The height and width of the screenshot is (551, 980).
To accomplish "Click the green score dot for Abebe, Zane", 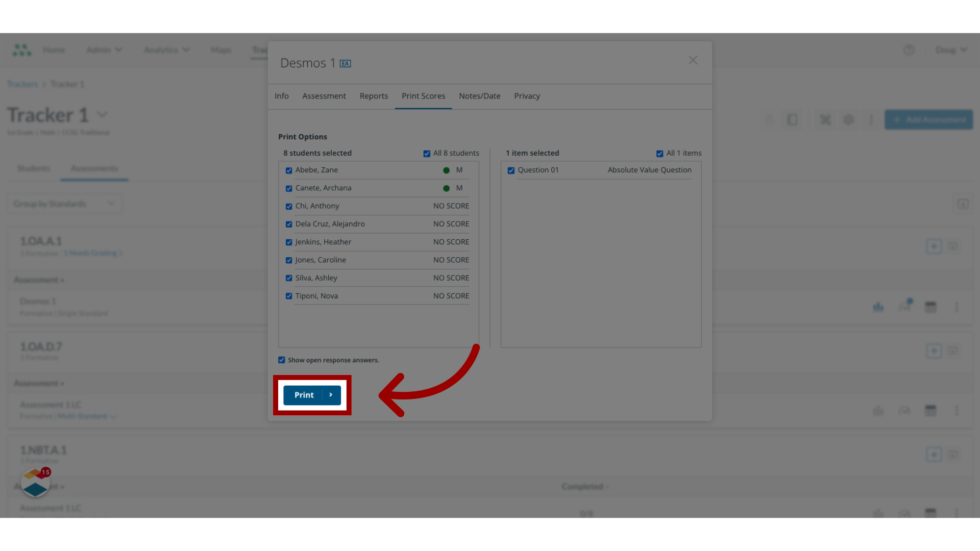I will coord(446,170).
